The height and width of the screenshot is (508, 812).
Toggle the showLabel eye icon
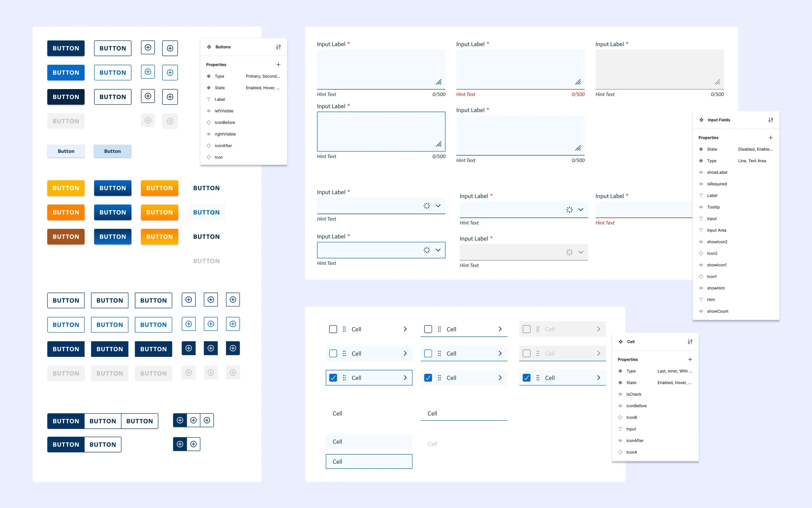[701, 172]
